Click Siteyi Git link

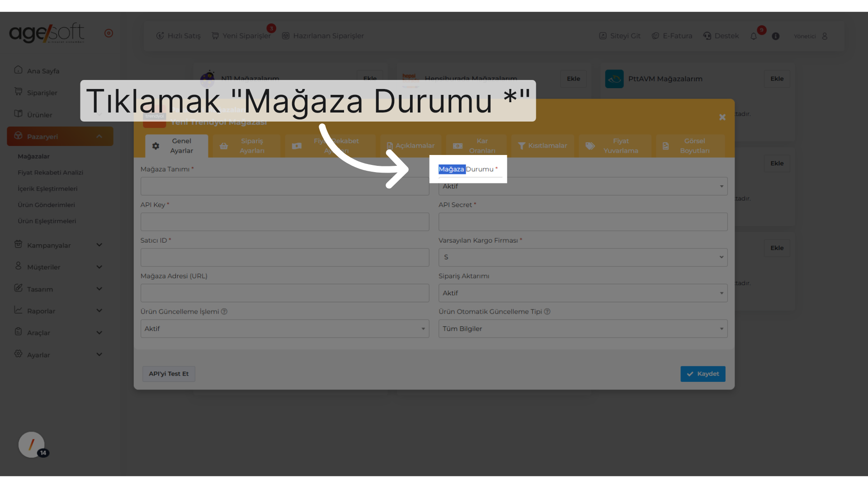click(x=619, y=36)
